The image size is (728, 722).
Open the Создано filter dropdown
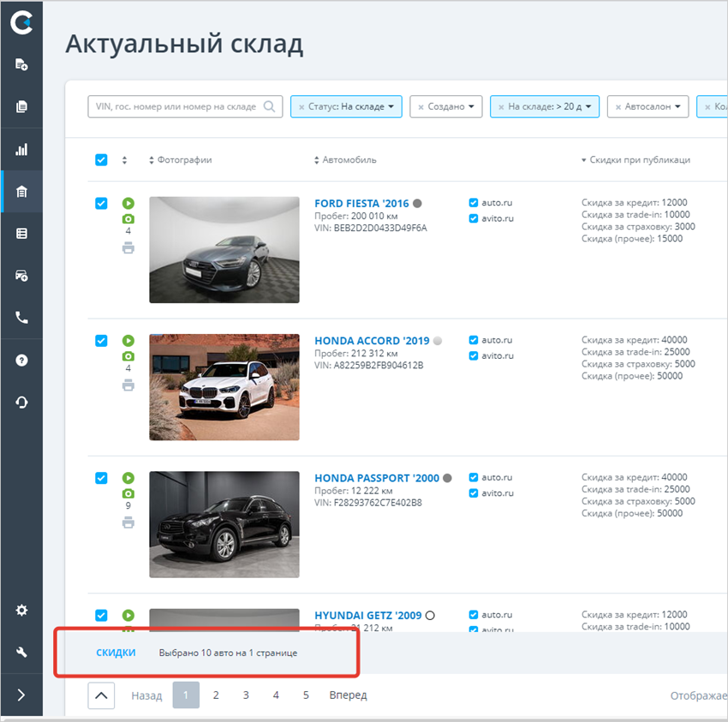[x=446, y=106]
